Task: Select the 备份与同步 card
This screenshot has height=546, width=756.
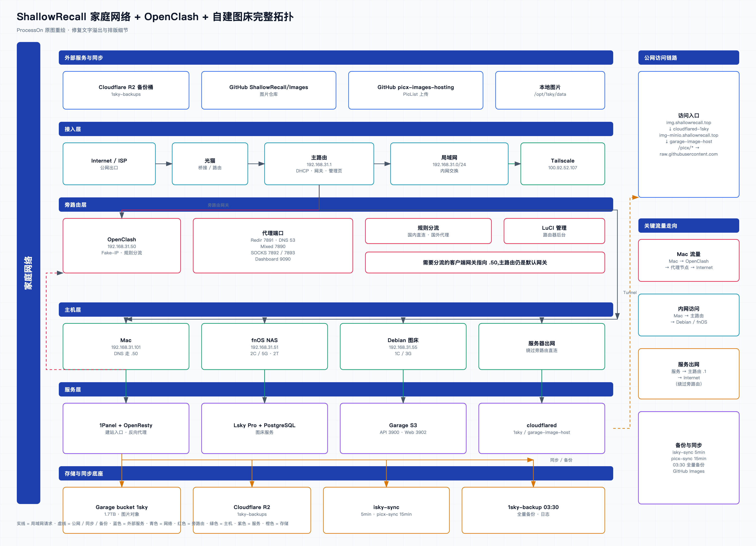Action: [689, 458]
